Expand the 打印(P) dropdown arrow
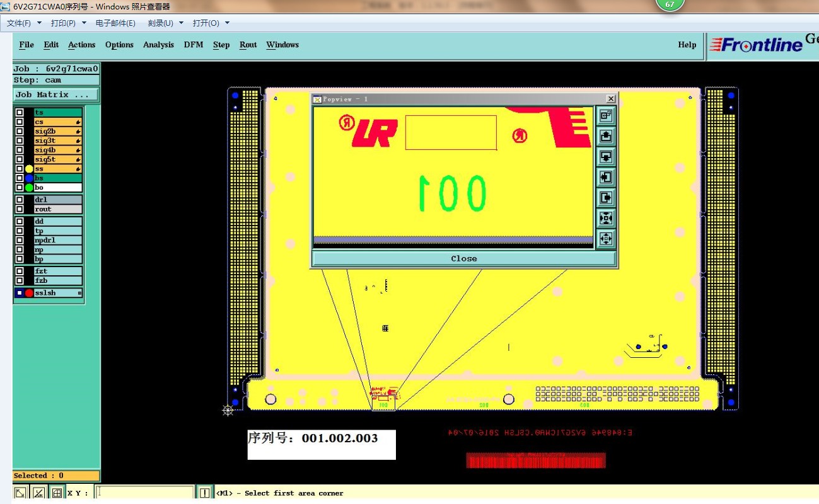This screenshot has height=504, width=819. pyautogui.click(x=84, y=23)
